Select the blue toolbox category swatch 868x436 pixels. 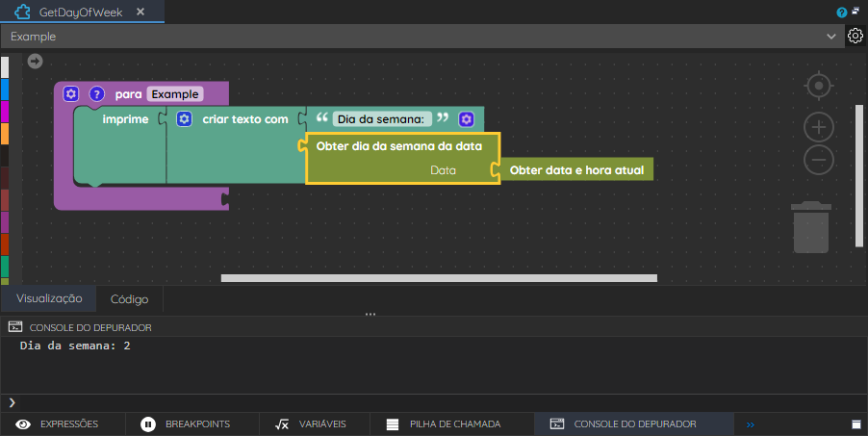[x=5, y=90]
